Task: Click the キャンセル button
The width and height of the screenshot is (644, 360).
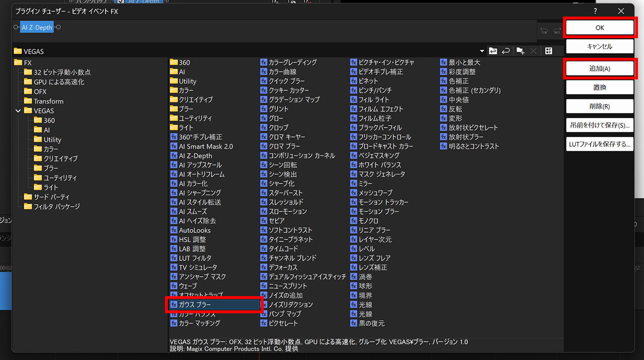Action: click(600, 46)
